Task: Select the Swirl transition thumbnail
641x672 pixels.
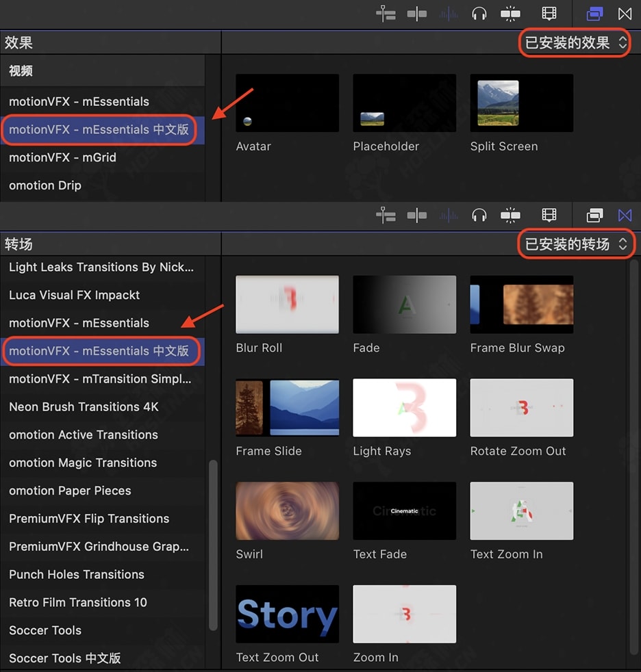Action: coord(287,511)
